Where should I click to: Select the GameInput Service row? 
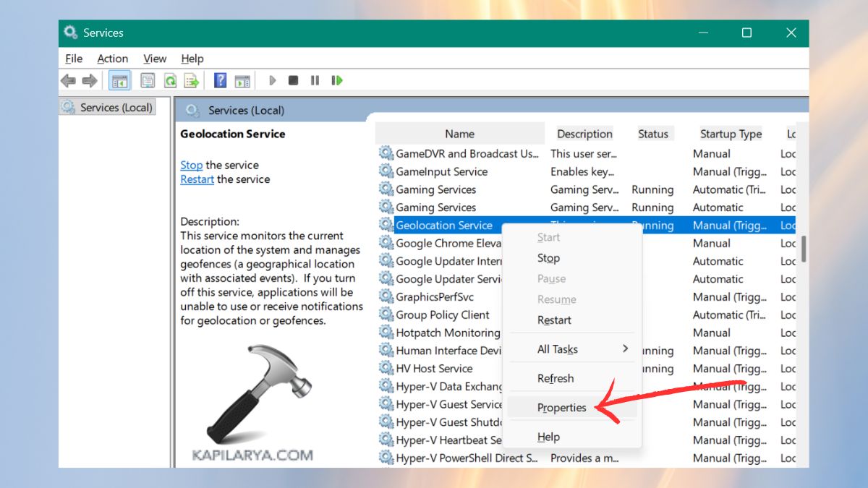click(441, 172)
